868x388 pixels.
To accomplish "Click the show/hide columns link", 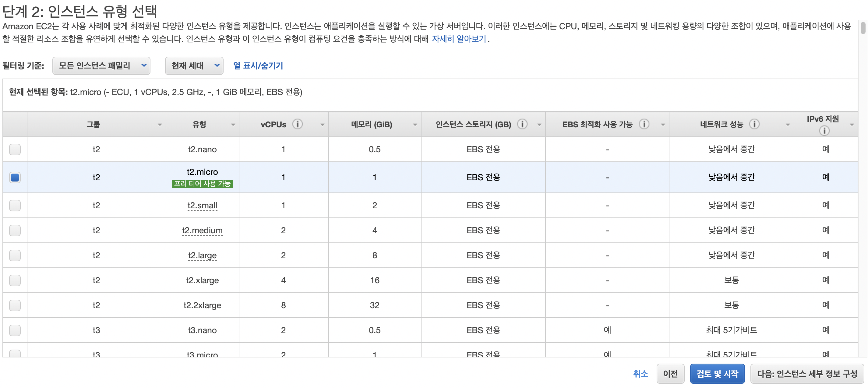I will click(258, 66).
